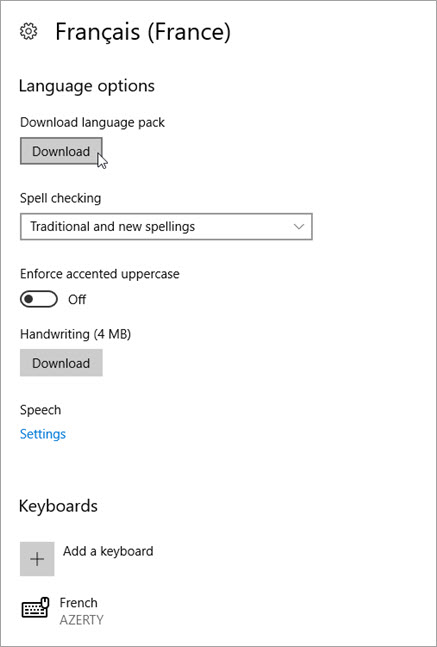The width and height of the screenshot is (437, 647).
Task: Click the Handwriting (4 MB) label
Action: [76, 334]
